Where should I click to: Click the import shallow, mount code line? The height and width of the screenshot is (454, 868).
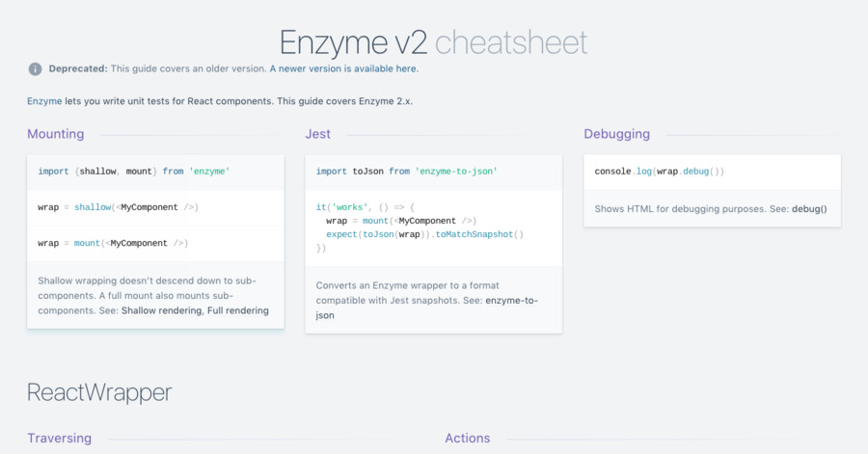[x=134, y=172]
